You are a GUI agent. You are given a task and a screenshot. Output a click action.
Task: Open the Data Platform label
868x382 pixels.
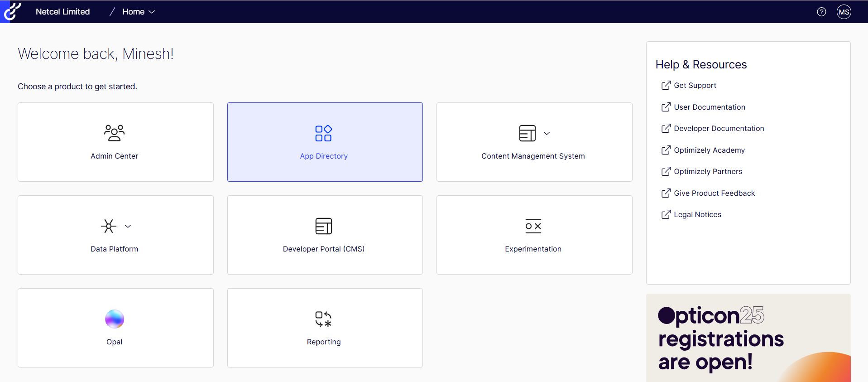click(115, 249)
